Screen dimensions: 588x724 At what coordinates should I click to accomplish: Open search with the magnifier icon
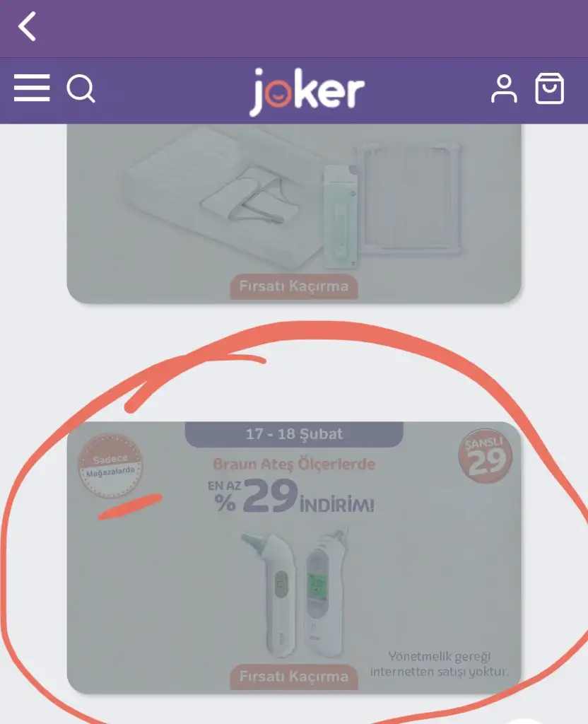(81, 88)
